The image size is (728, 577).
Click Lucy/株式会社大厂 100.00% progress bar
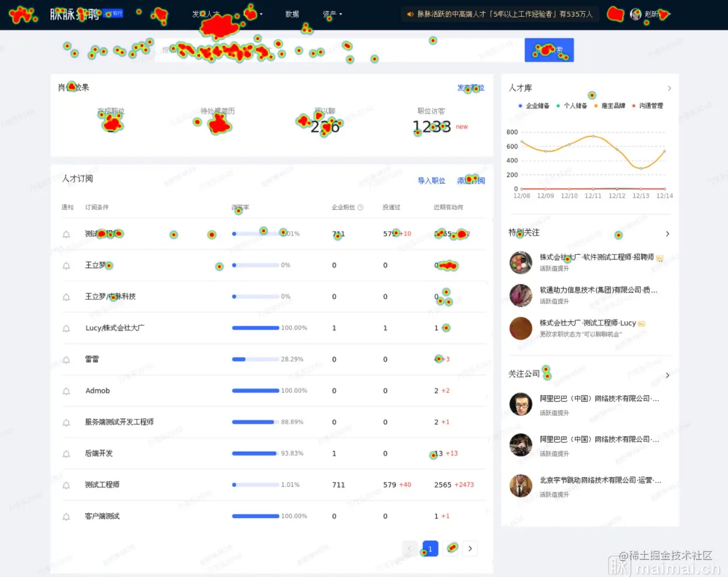(255, 328)
